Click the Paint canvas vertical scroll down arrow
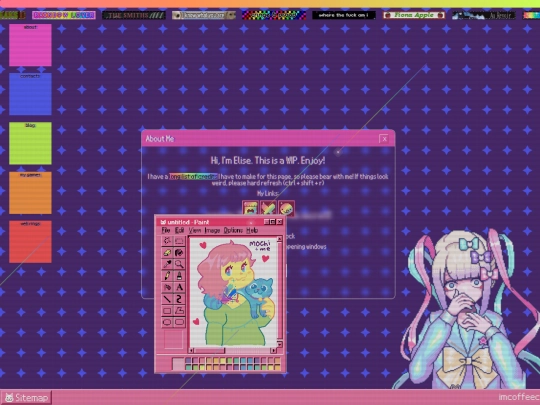 click(x=279, y=344)
